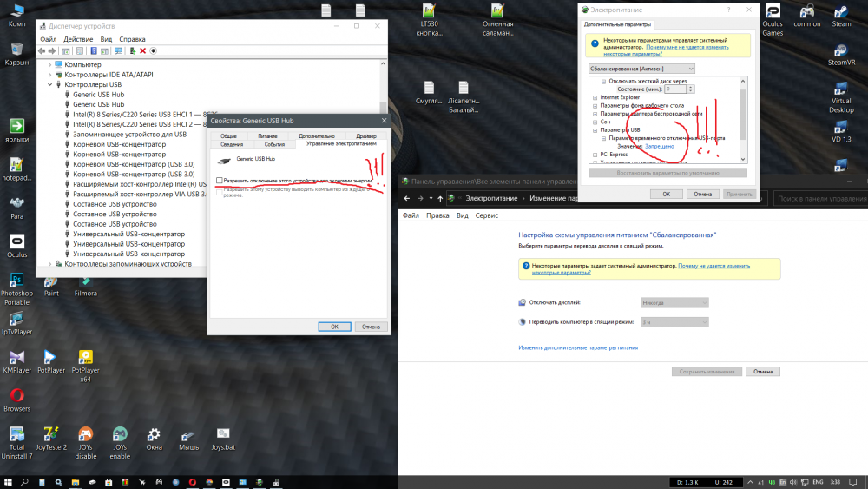868x489 pixels.
Task: Open the Virtual Desktop shortcut
Action: point(841,97)
